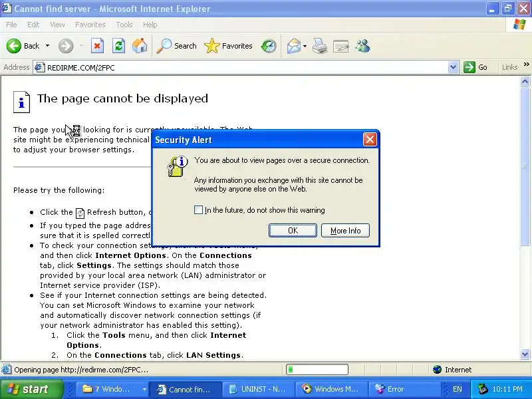Switch to 'UNINST - N...' taskbar window
Viewport: 532px width, 399px height.
tap(259, 389)
